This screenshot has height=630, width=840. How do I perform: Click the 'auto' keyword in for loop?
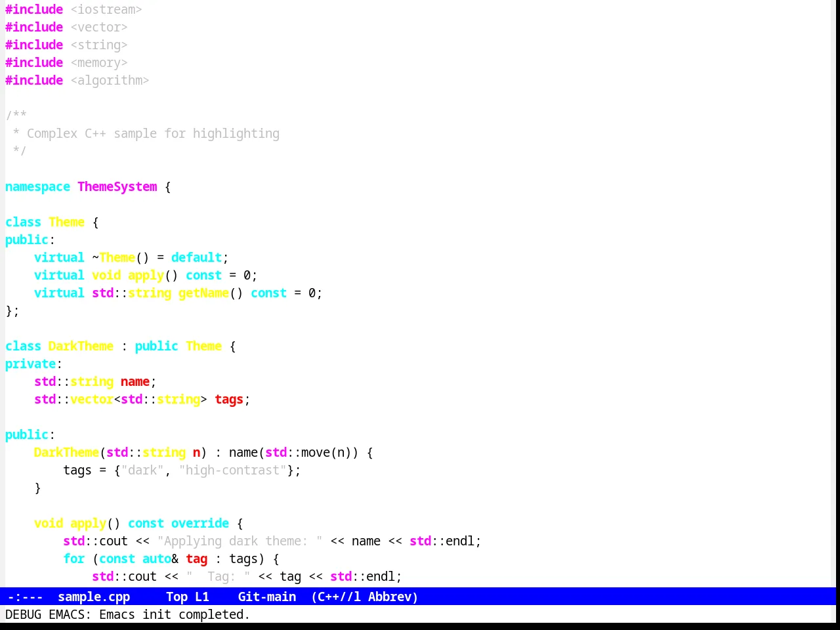coord(157,558)
